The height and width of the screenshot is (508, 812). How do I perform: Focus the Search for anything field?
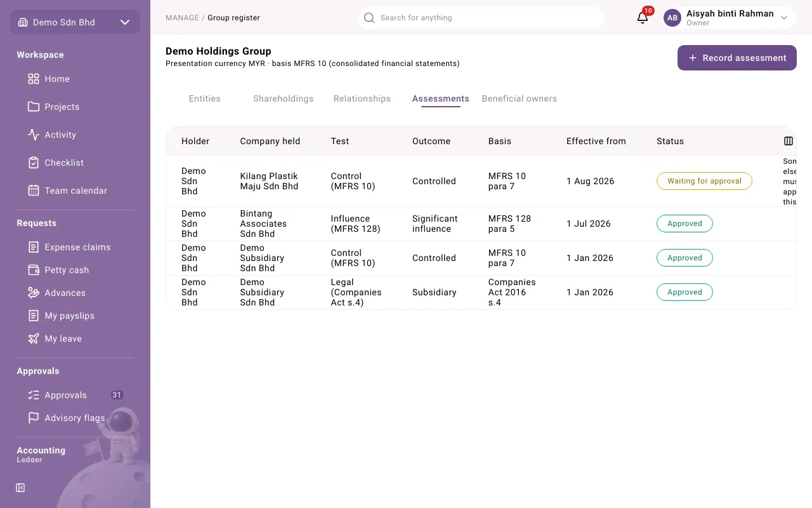[481, 18]
